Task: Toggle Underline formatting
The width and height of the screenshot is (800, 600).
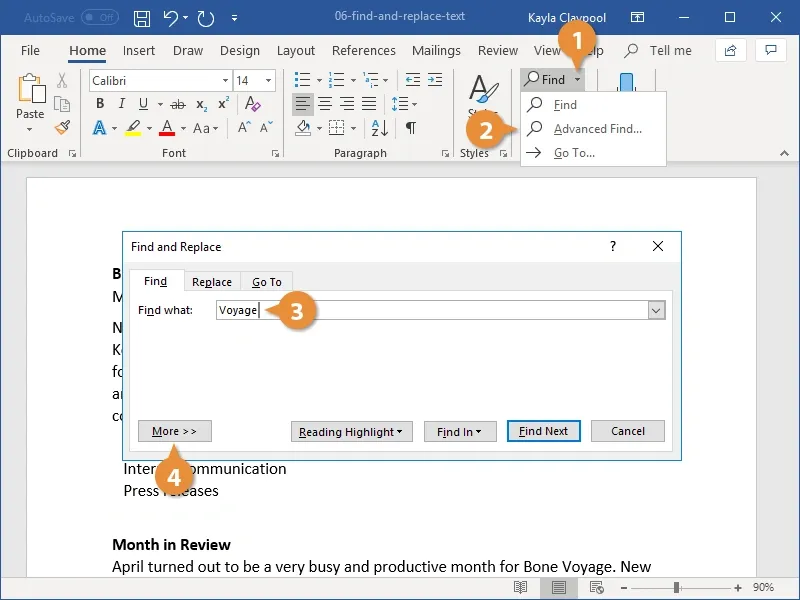Action: click(143, 104)
